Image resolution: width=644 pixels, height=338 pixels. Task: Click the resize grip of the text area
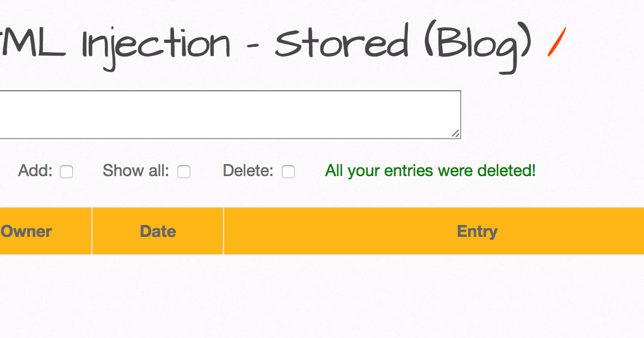(x=456, y=134)
